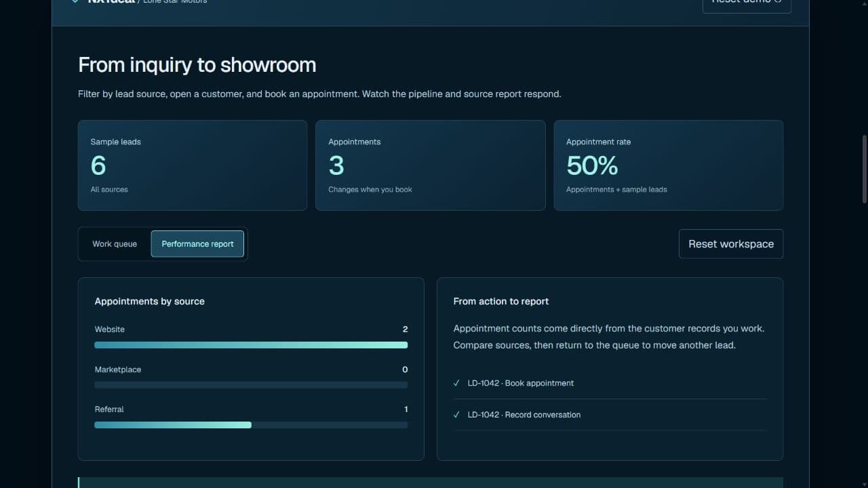Click the page vertical scrollbar thumb
Viewport: 868px width, 488px height.
point(864,168)
